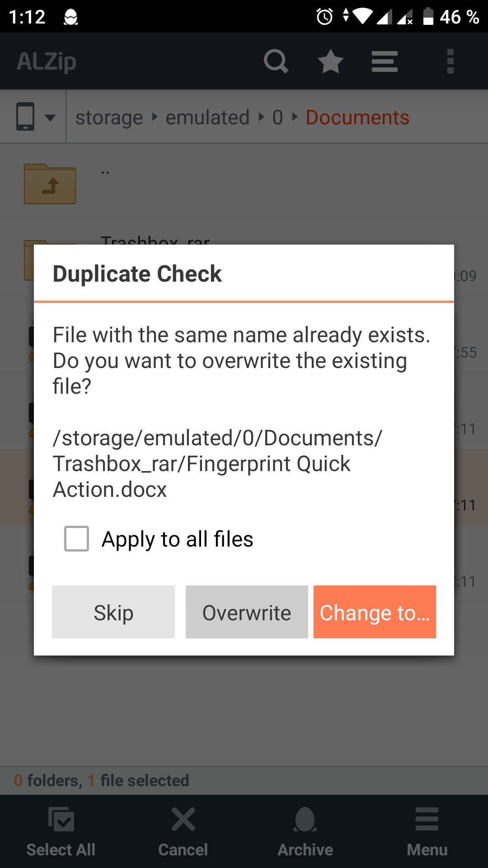This screenshot has height=868, width=488.
Task: Open the list view hamburger icon
Action: (x=385, y=61)
